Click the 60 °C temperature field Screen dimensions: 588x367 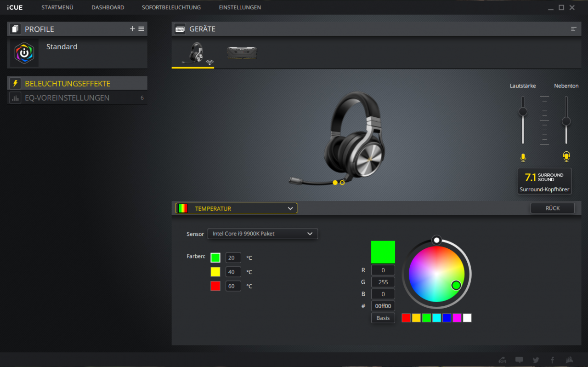click(233, 286)
